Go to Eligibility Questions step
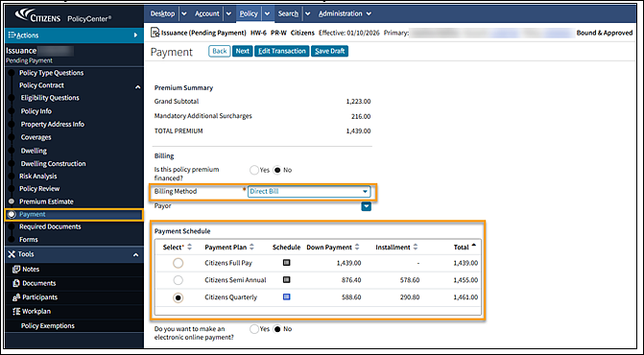The width and height of the screenshot is (644, 355). pos(50,98)
